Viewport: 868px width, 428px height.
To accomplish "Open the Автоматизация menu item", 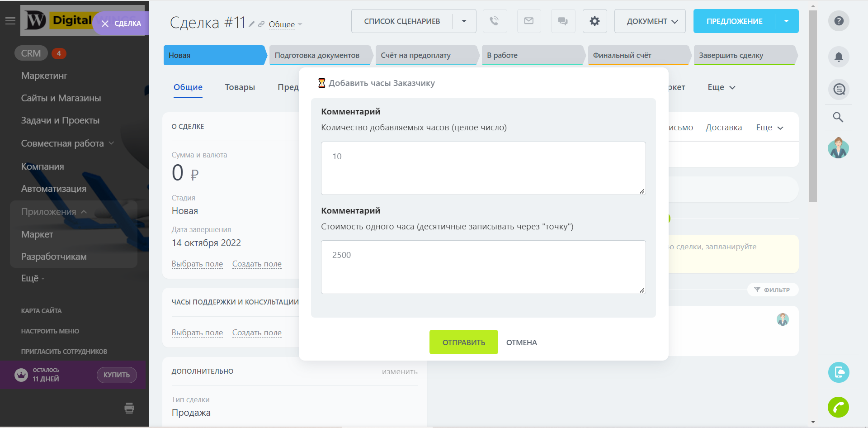I will coord(54,189).
